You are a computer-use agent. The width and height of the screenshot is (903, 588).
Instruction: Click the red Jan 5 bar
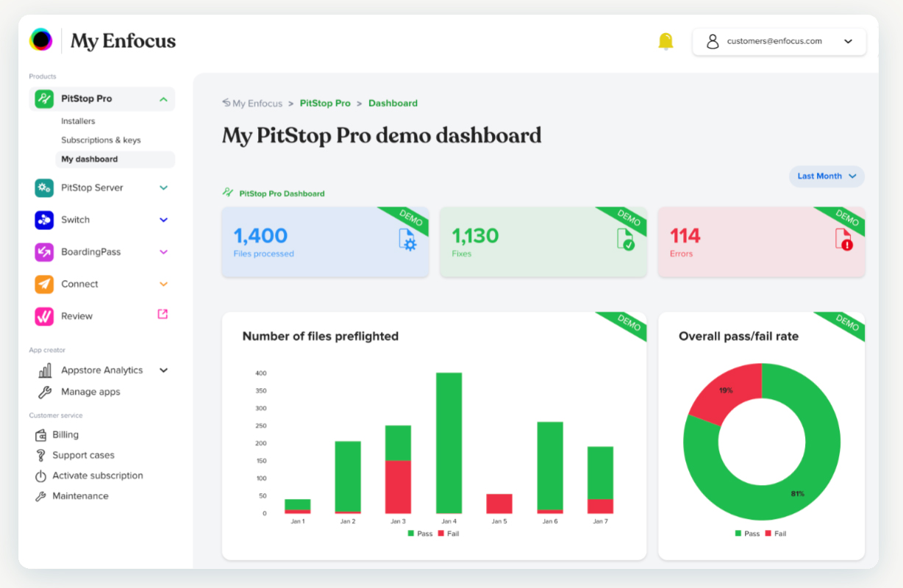point(499,504)
